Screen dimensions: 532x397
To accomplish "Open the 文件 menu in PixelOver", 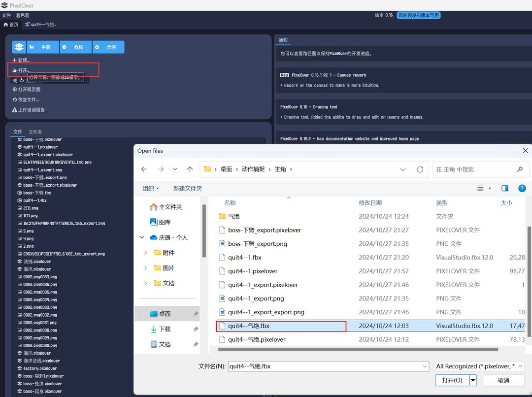I will point(6,15).
